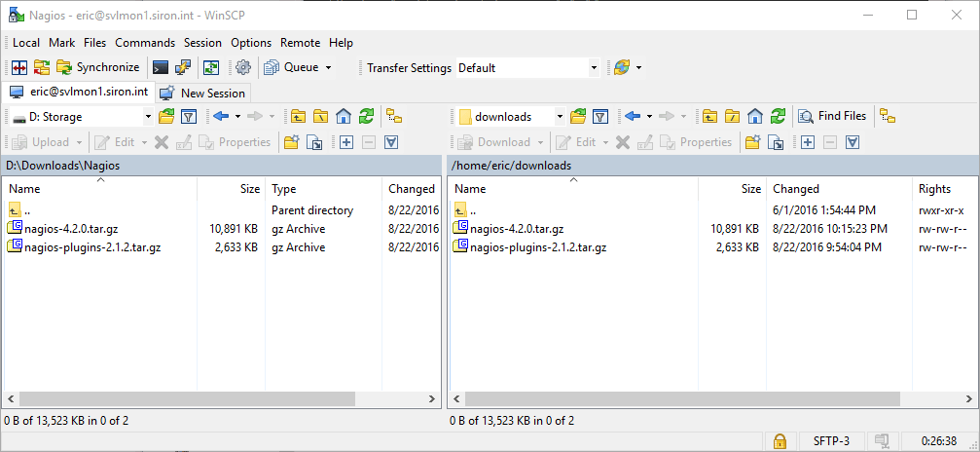This screenshot has height=452, width=980.
Task: Toggle local directory tree icon
Action: click(x=394, y=117)
